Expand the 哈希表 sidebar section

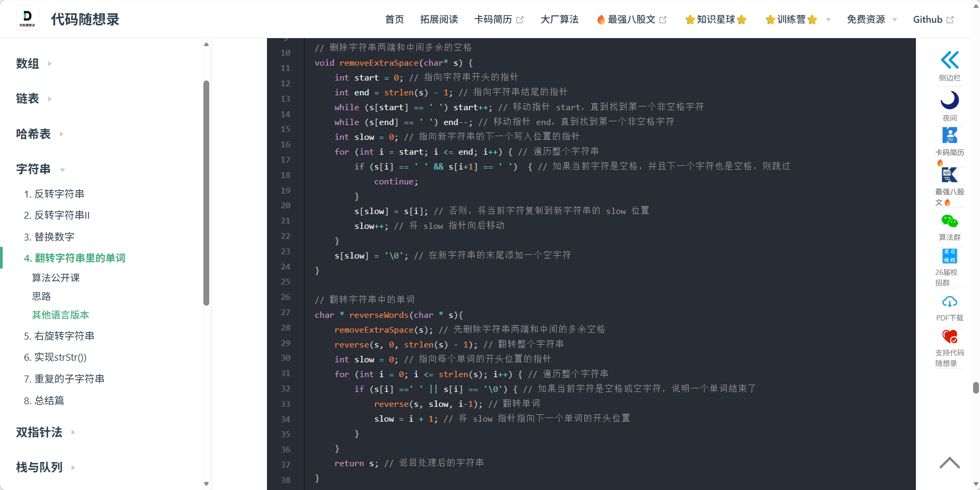(61, 134)
